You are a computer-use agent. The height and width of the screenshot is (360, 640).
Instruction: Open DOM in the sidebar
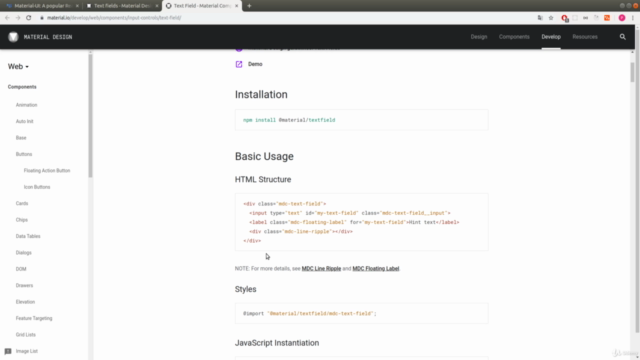coord(21,269)
